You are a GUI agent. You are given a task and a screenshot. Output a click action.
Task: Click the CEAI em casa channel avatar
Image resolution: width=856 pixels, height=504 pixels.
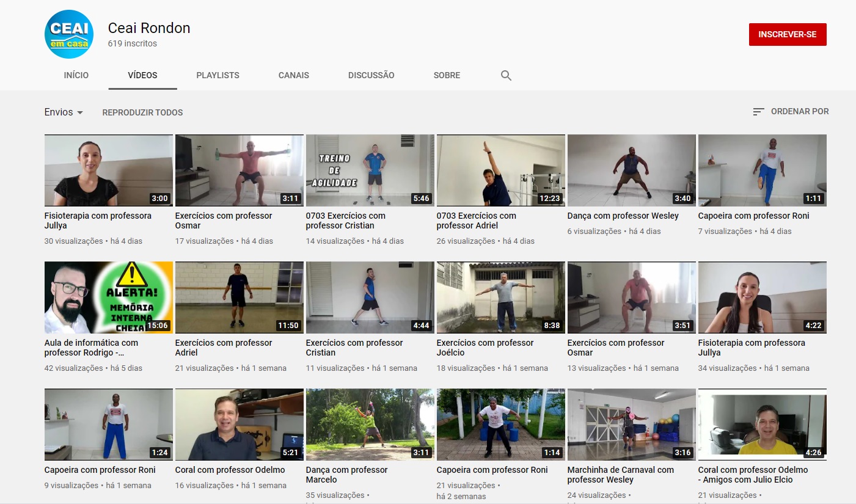coord(69,34)
